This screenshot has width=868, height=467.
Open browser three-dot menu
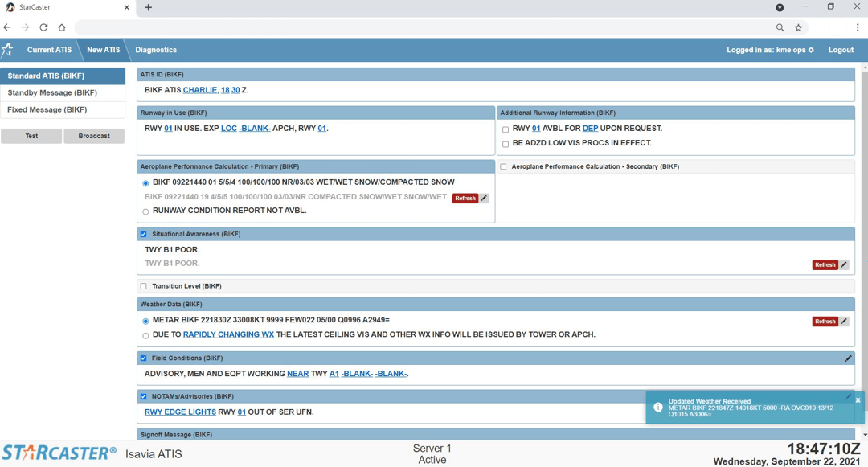pyautogui.click(x=858, y=27)
